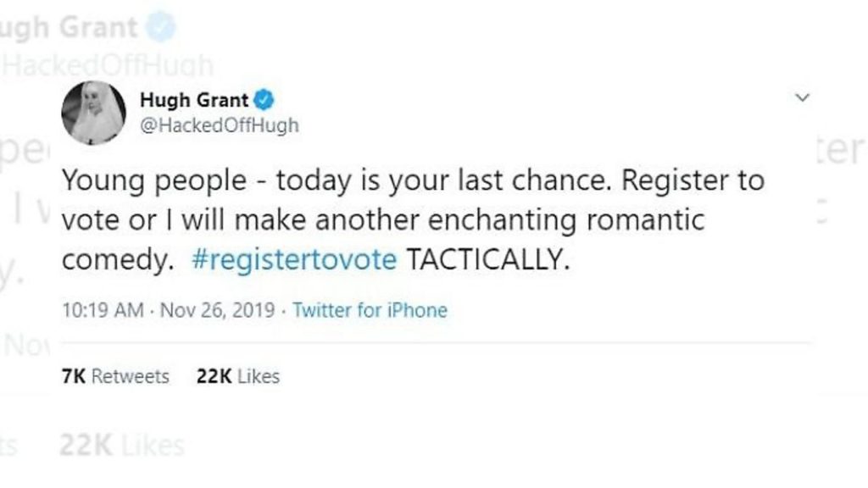Open the Hugh Grant display name link
The height and width of the screenshot is (488, 868).
[x=194, y=100]
